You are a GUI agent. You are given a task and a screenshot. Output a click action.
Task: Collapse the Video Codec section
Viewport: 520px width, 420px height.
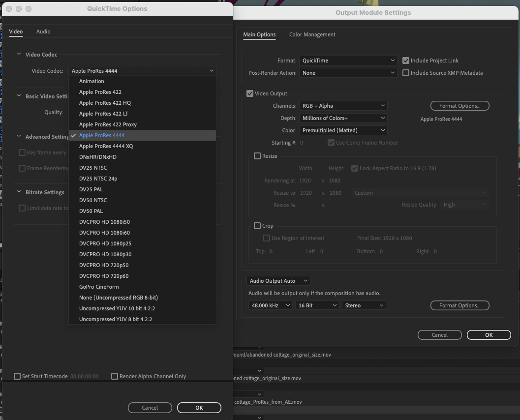19,54
